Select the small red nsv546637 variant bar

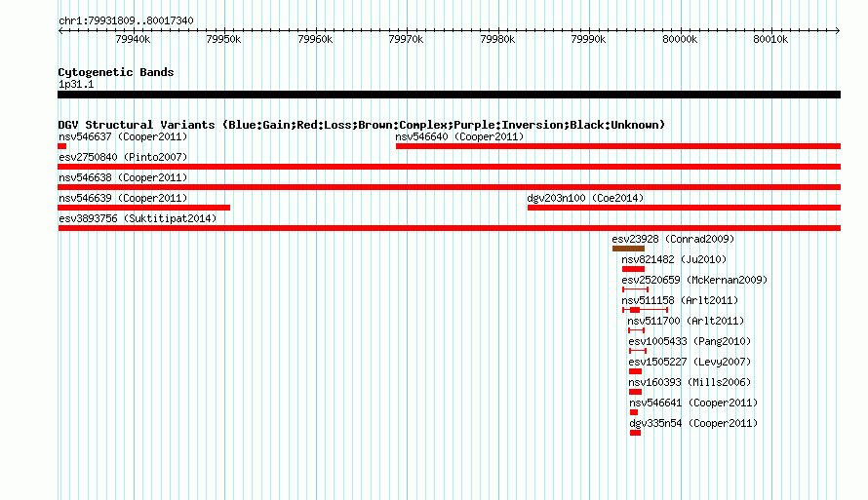[62, 146]
